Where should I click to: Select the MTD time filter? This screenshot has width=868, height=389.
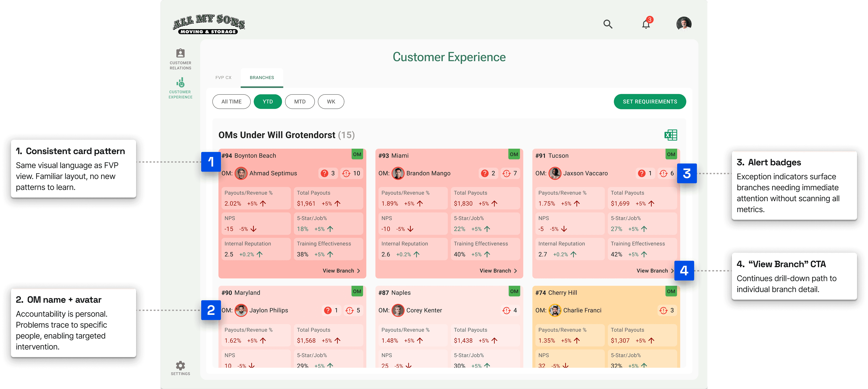coord(299,102)
